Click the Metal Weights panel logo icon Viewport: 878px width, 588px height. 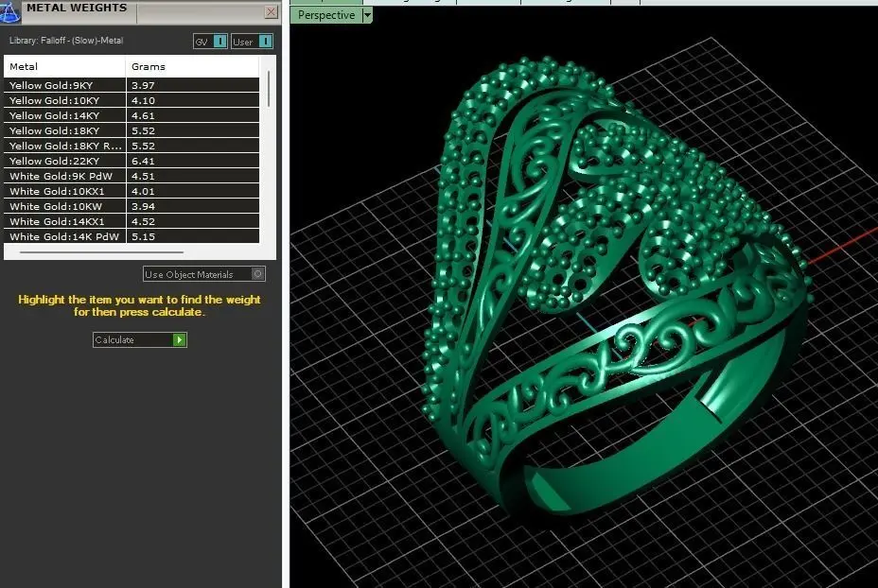click(x=9, y=11)
